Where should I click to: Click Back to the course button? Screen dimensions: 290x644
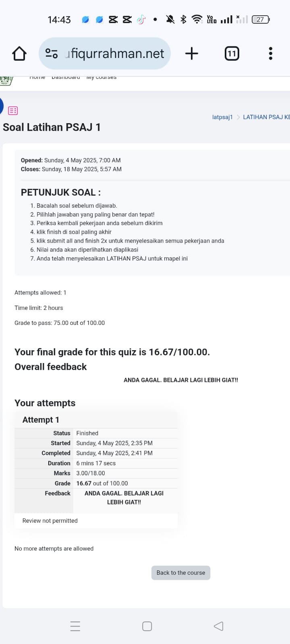181,573
